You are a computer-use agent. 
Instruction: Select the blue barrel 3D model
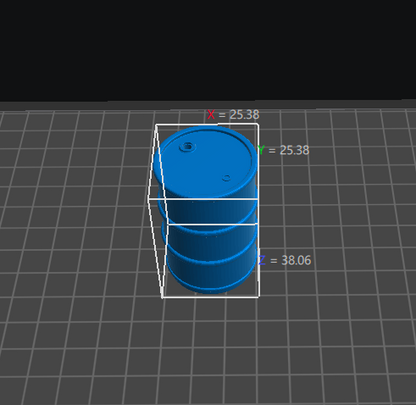tap(207, 210)
